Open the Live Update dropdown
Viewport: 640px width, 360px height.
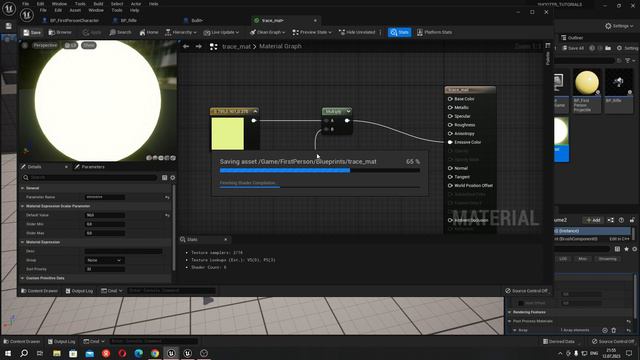[221, 32]
